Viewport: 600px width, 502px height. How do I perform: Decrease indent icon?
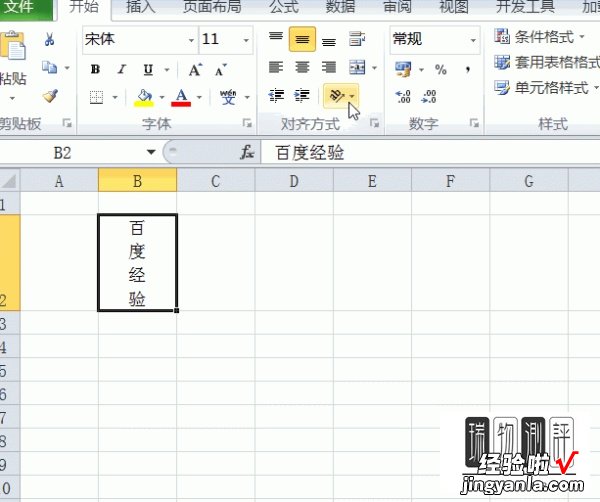coord(276,95)
